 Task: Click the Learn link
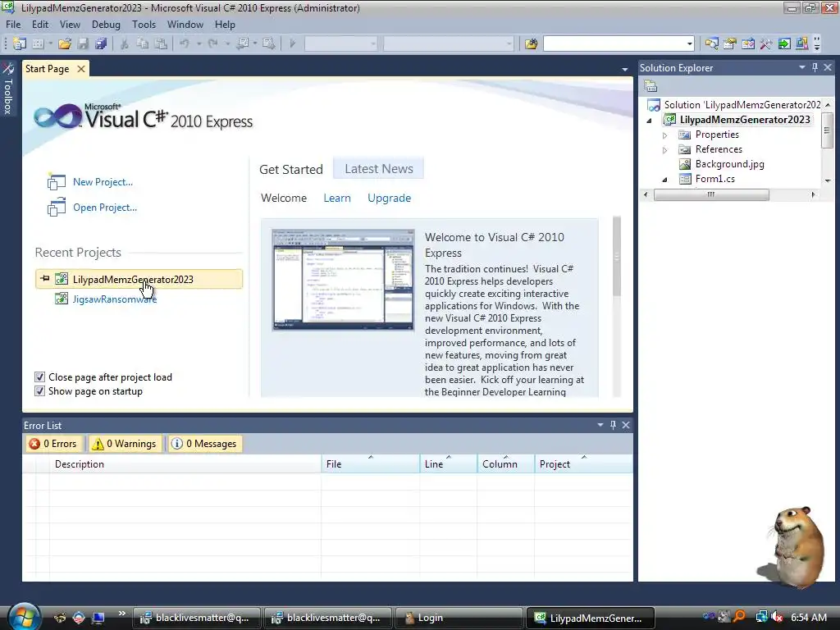337,198
